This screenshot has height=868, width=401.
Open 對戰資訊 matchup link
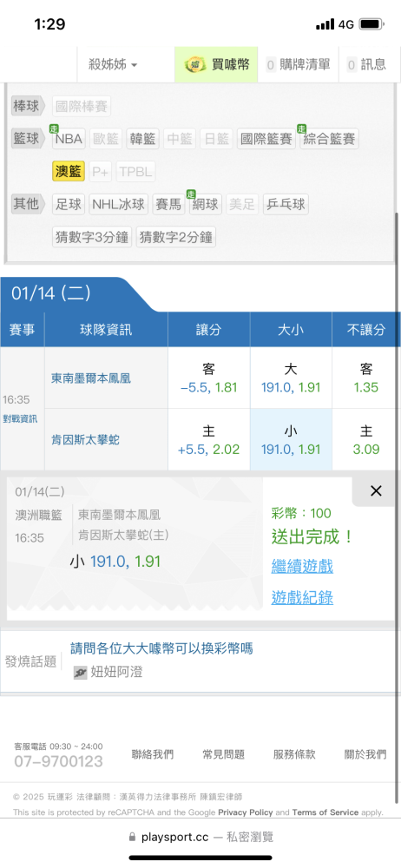tap(20, 418)
